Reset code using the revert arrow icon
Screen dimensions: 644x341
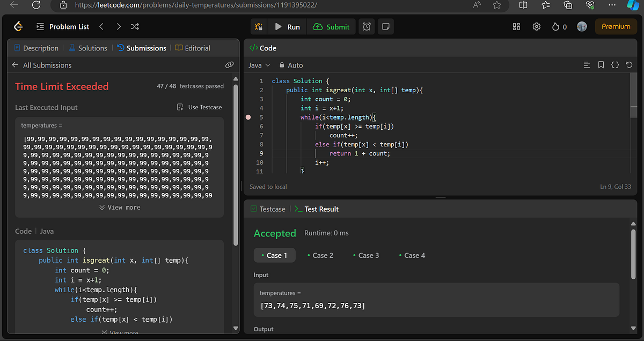coord(629,64)
